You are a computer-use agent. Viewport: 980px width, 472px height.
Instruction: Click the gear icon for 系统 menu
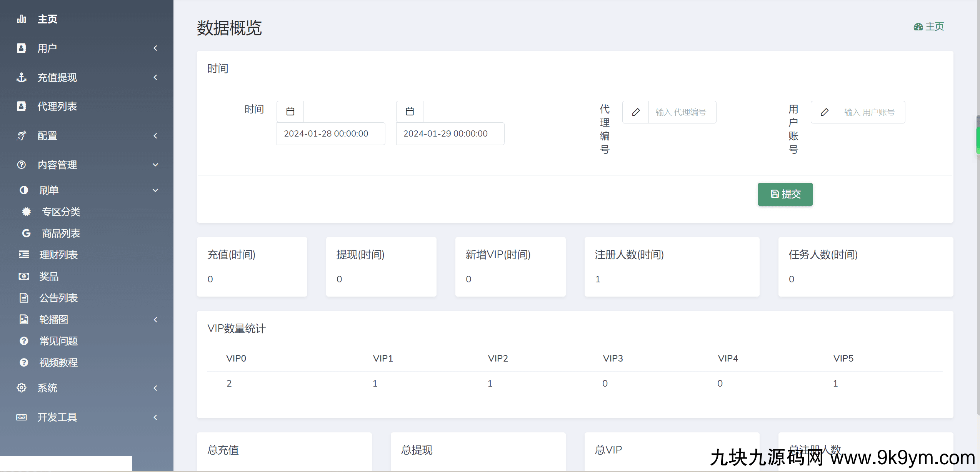tap(22, 388)
